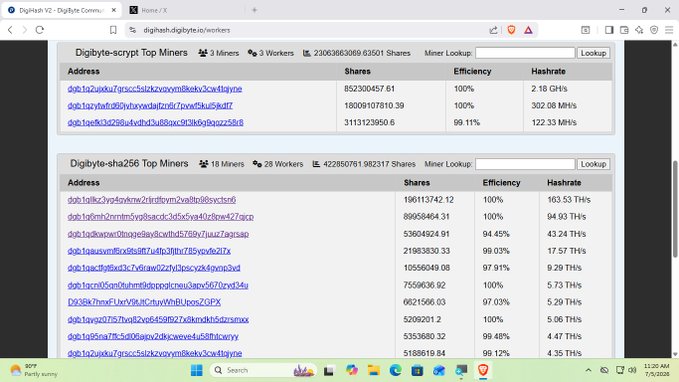The width and height of the screenshot is (679, 382).
Task: Open sha256 miner address dgb1qausvmf6rx9ts
Action: tap(149, 251)
